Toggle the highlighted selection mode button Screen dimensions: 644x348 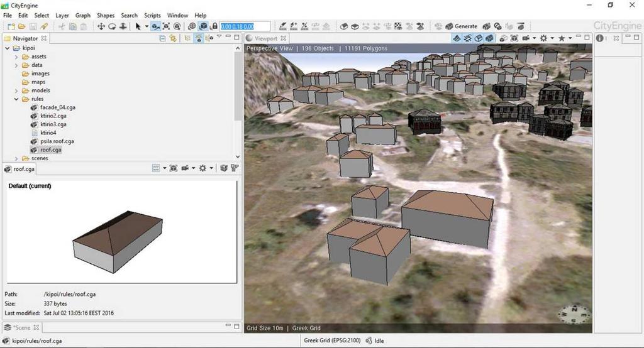(x=155, y=26)
